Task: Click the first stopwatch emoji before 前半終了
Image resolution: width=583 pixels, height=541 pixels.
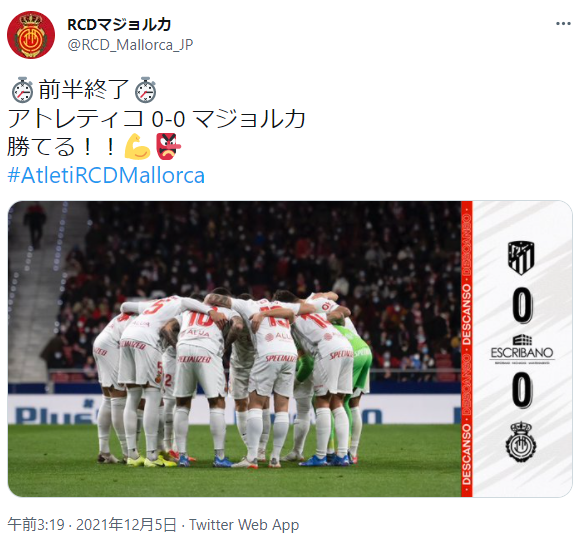Action: point(22,90)
